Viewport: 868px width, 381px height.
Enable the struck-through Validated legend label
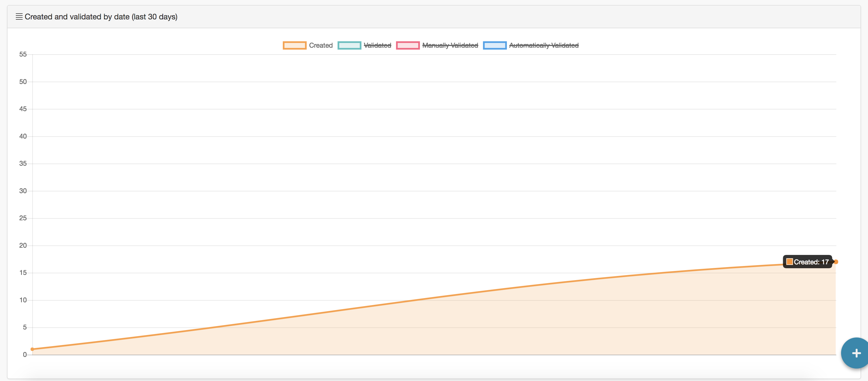tap(377, 45)
